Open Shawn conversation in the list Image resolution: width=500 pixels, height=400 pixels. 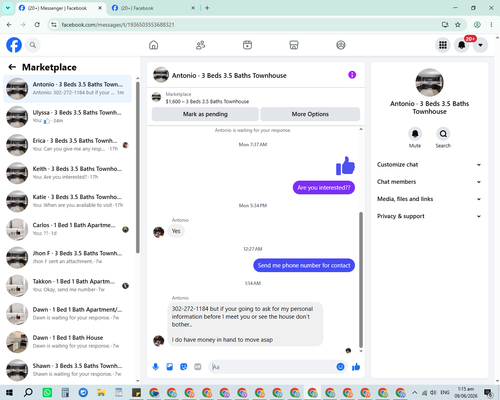click(x=67, y=370)
